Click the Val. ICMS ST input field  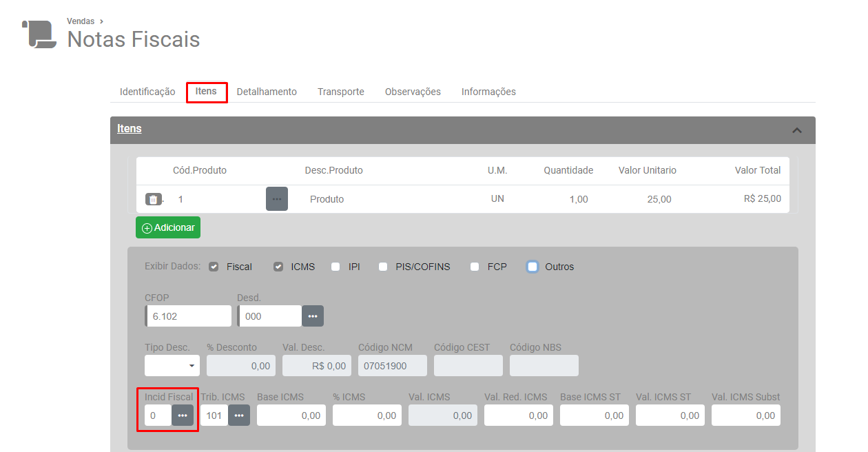click(670, 415)
